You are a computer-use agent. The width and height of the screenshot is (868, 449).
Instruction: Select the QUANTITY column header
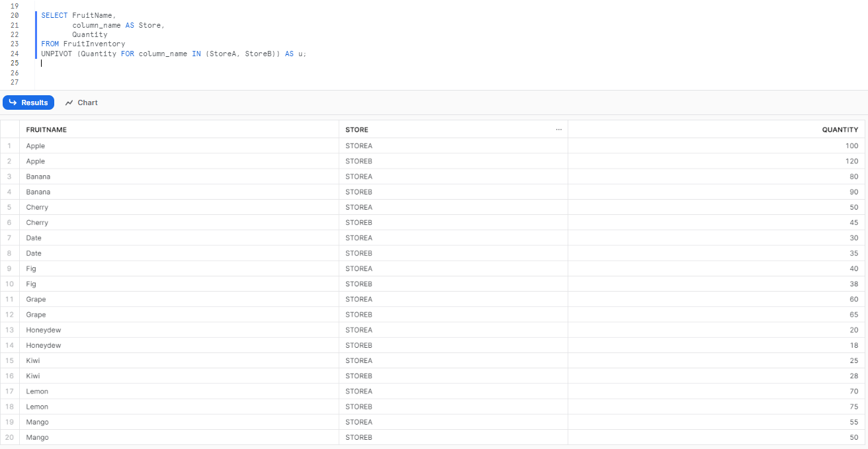tap(840, 129)
